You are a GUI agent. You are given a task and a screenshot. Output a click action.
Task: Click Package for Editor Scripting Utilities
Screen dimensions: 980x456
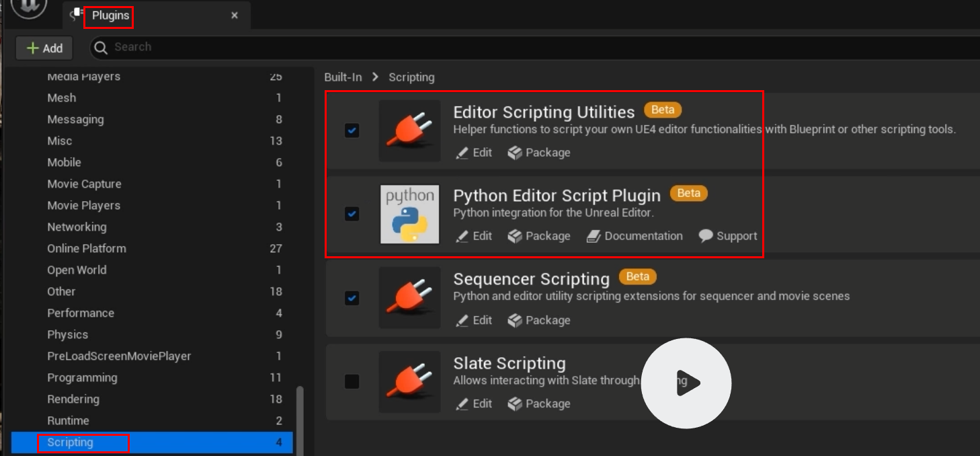[539, 153]
